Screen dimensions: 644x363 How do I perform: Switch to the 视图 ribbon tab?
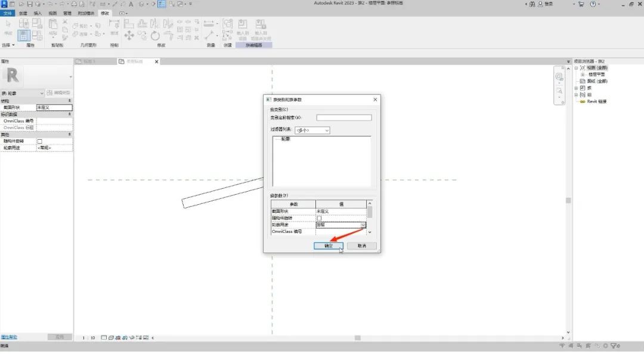[52, 13]
